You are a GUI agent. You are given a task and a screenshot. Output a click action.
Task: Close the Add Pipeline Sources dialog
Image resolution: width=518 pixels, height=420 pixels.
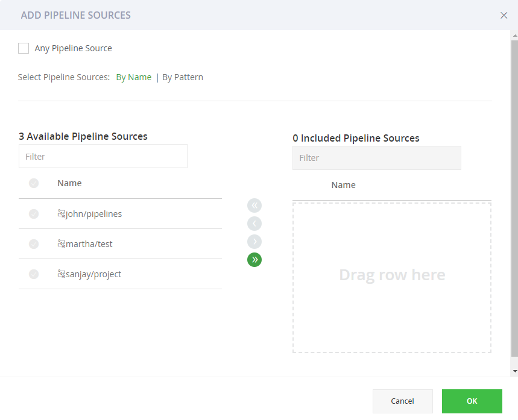(x=504, y=16)
